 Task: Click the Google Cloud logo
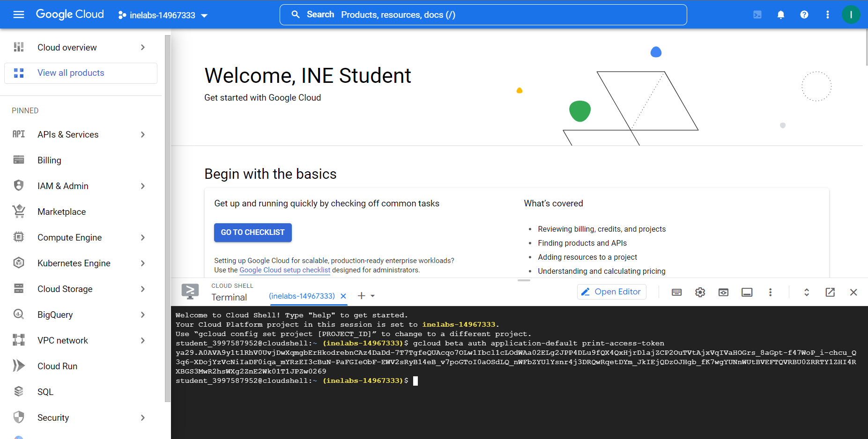pyautogui.click(x=70, y=15)
